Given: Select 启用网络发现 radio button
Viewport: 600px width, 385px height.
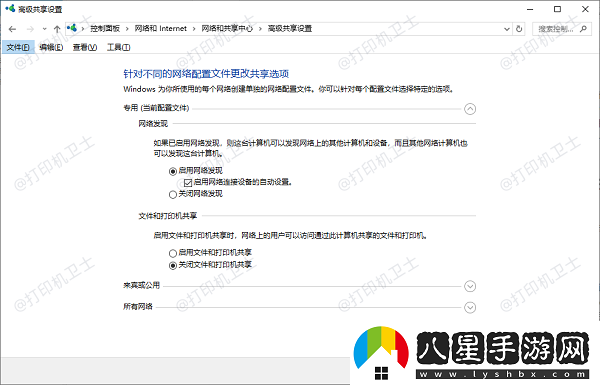Looking at the screenshot, I should [173, 171].
